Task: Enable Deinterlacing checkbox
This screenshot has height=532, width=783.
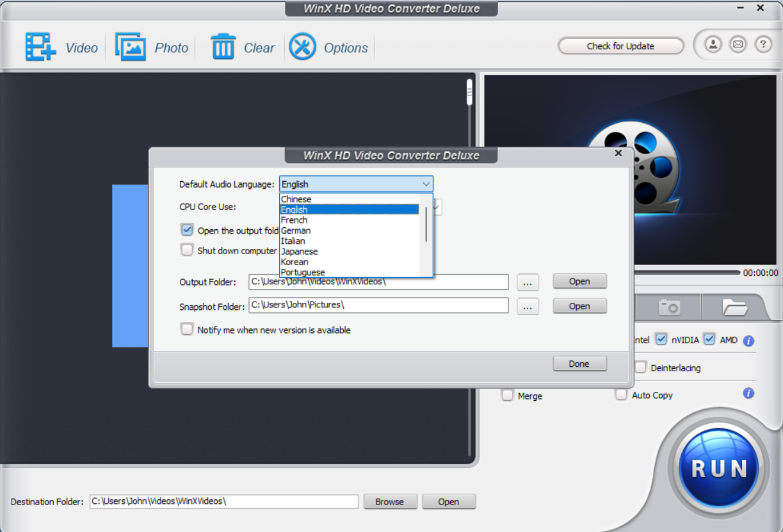Action: [640, 367]
